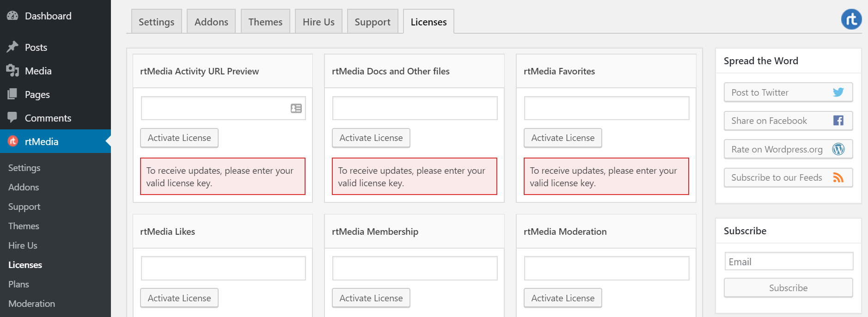Open Plans submenu under rtMedia
868x317 pixels.
pyautogui.click(x=18, y=284)
